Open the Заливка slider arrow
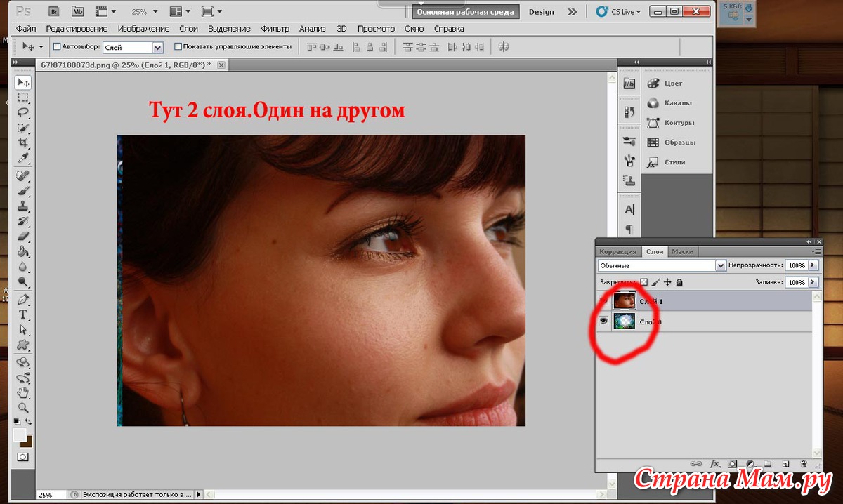 point(813,282)
